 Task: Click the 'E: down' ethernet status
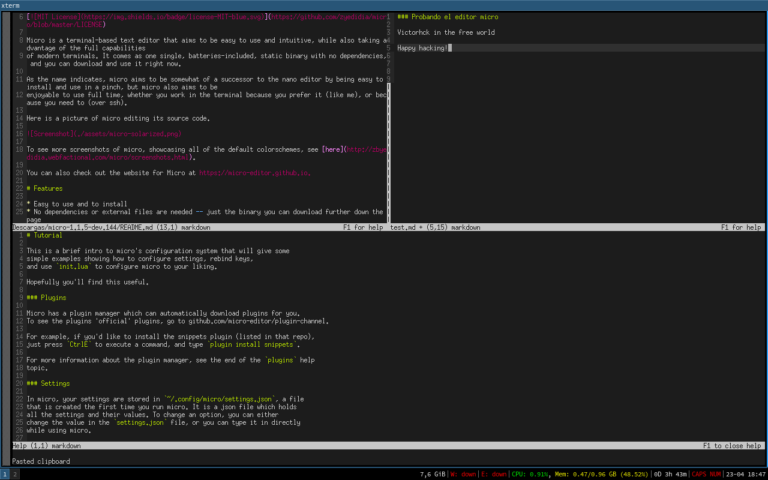[x=494, y=474]
